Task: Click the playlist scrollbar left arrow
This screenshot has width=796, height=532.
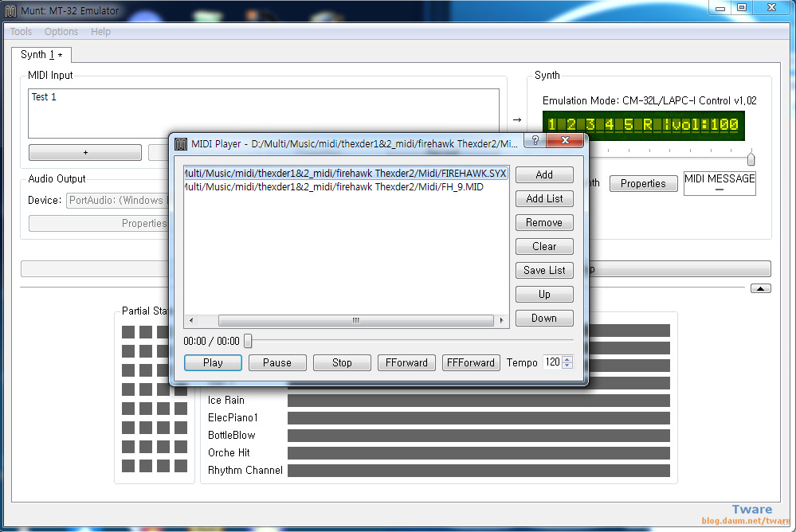Action: [191, 320]
